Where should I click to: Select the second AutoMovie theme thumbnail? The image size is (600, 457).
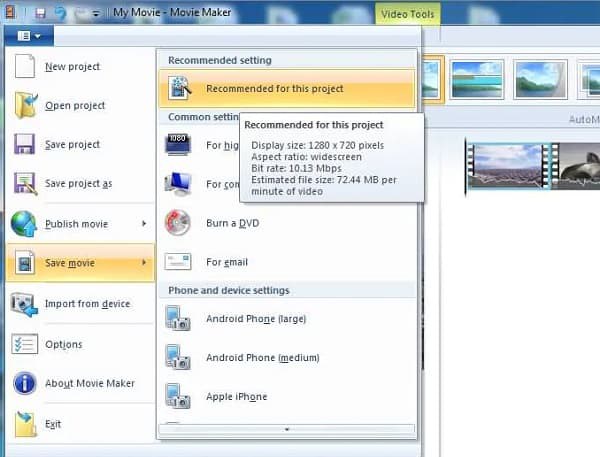click(476, 80)
